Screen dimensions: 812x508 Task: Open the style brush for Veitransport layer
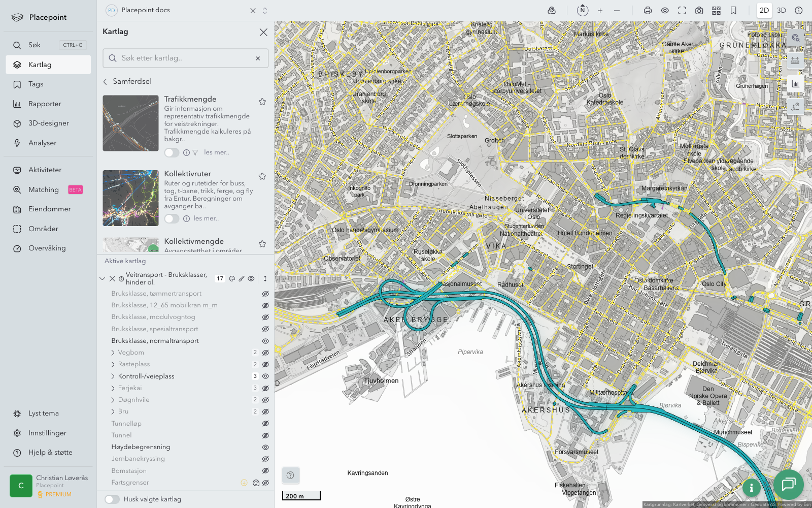click(242, 278)
